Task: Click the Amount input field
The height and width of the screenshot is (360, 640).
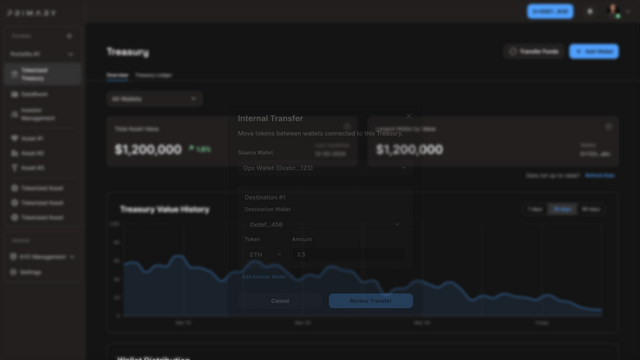Action: point(349,255)
